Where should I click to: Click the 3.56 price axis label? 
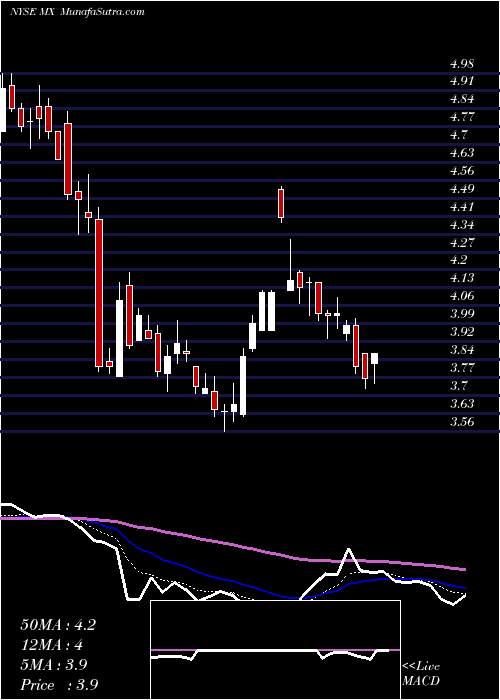coord(462,422)
